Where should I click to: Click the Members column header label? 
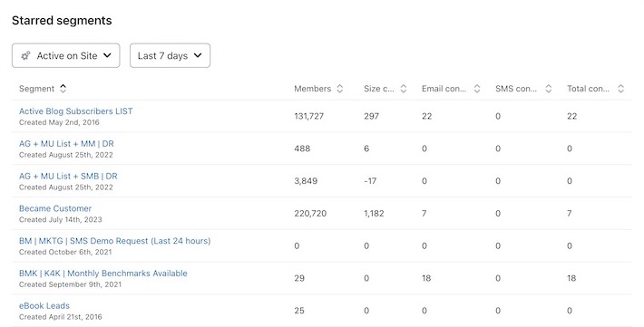313,89
